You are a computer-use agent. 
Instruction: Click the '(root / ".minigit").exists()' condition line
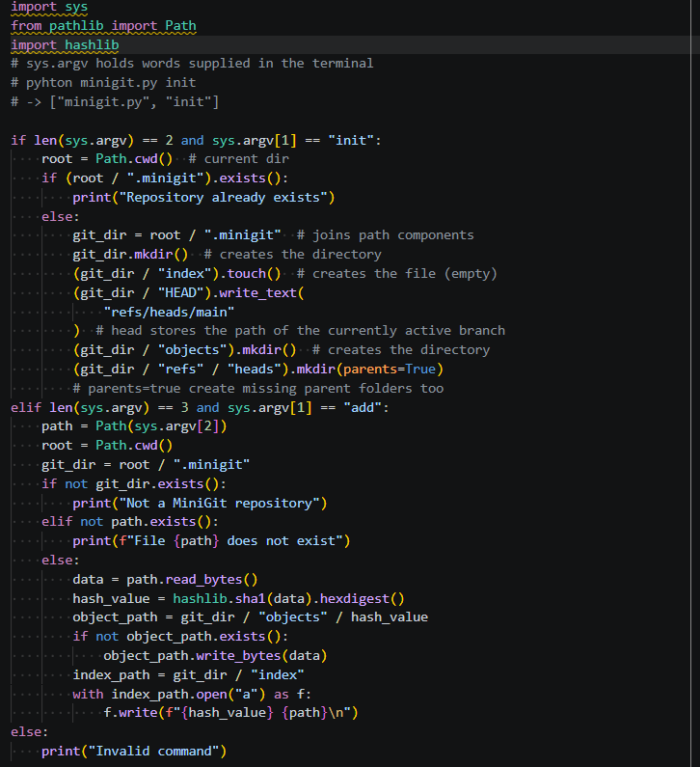pos(165,178)
